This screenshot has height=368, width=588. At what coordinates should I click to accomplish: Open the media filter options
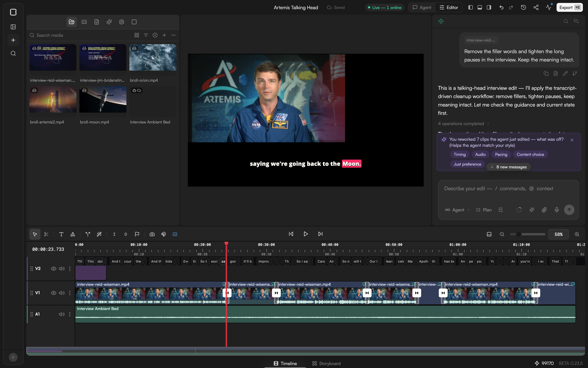(146, 35)
